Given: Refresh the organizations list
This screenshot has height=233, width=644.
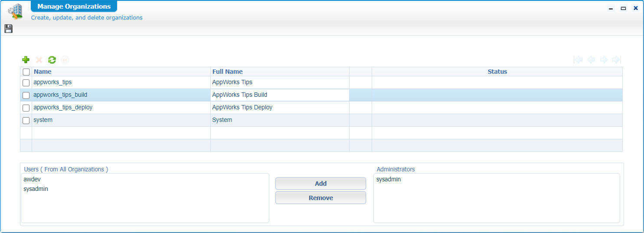Looking at the screenshot, I should 52,60.
